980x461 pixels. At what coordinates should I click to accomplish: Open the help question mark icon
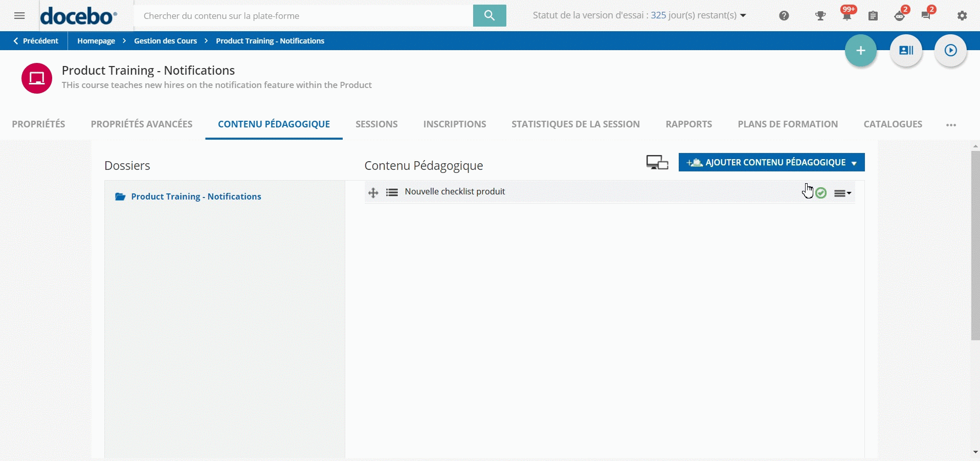(x=784, y=16)
